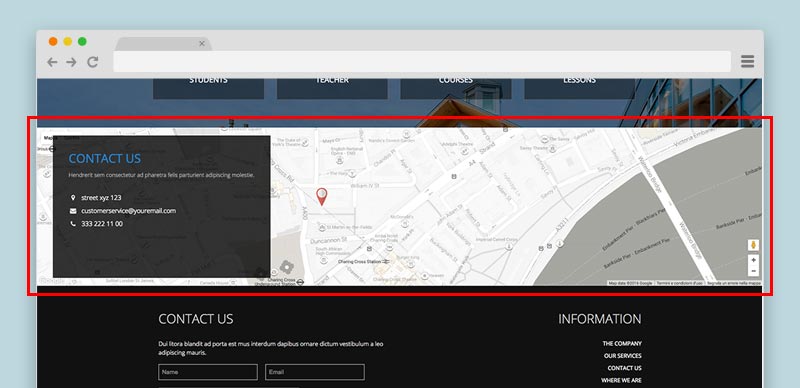Open WHERE WE ARE footer link

click(x=621, y=380)
